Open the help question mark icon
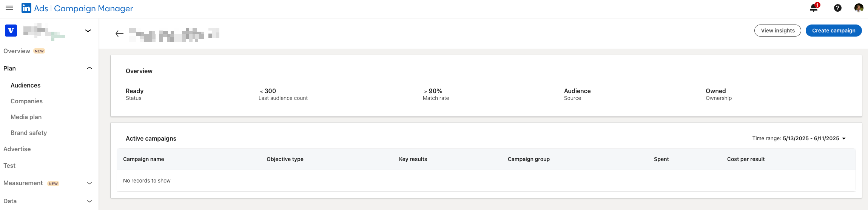This screenshot has height=210, width=868. point(837,8)
